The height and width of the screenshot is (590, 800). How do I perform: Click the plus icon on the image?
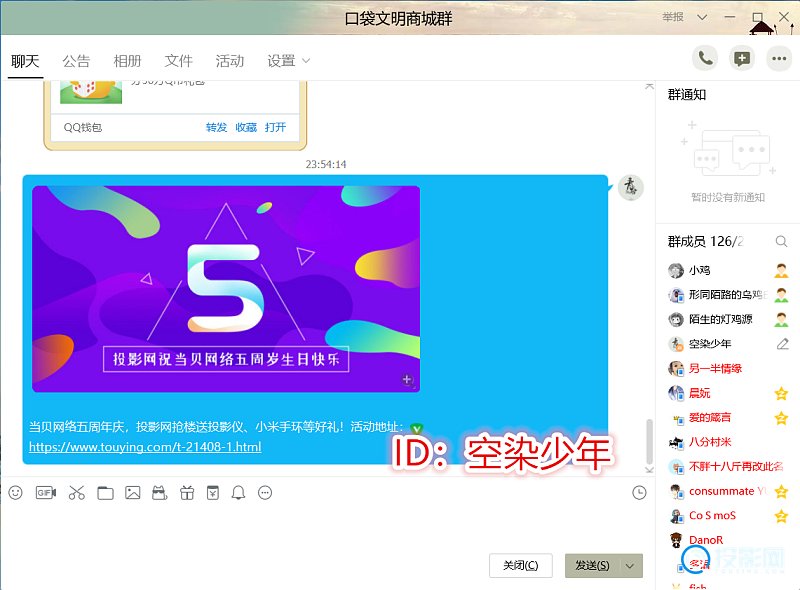pos(407,379)
